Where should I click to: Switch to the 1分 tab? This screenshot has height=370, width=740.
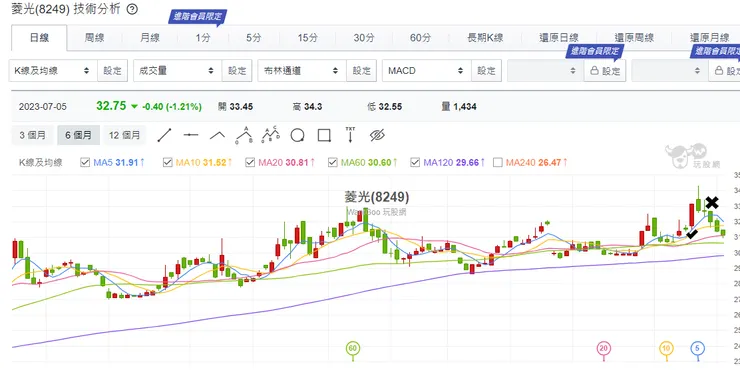[203, 38]
